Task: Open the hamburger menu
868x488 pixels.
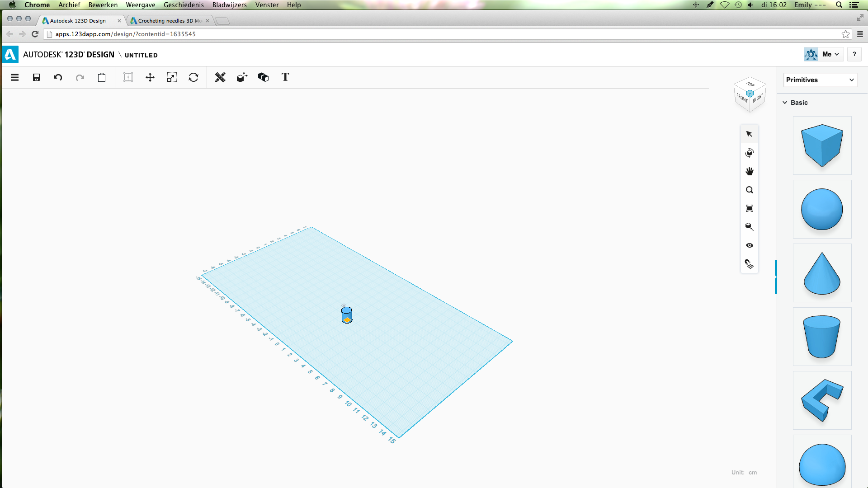Action: tap(14, 77)
